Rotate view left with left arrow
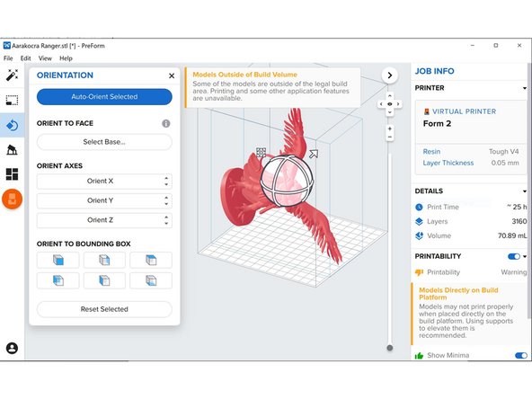 click(x=381, y=104)
